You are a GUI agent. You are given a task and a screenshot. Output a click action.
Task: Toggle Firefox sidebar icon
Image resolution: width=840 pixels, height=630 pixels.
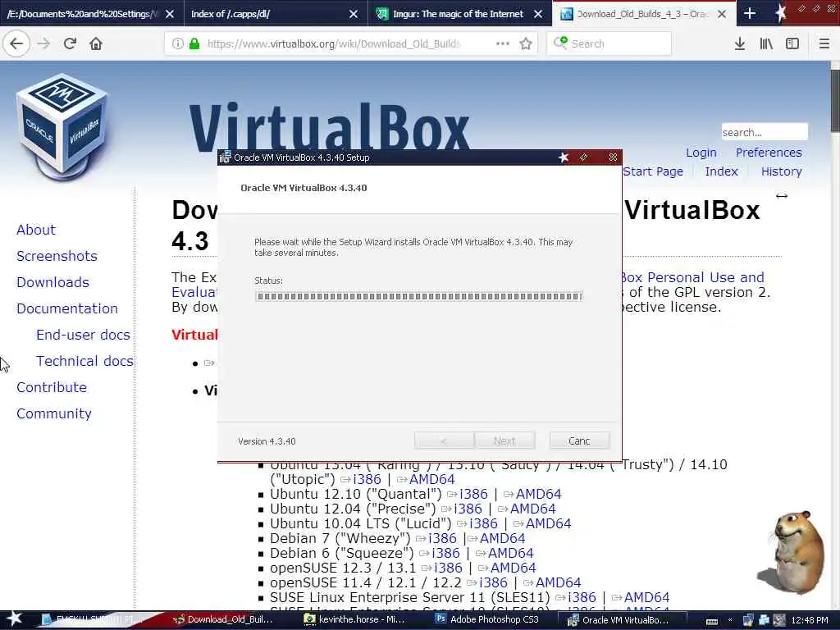point(792,43)
